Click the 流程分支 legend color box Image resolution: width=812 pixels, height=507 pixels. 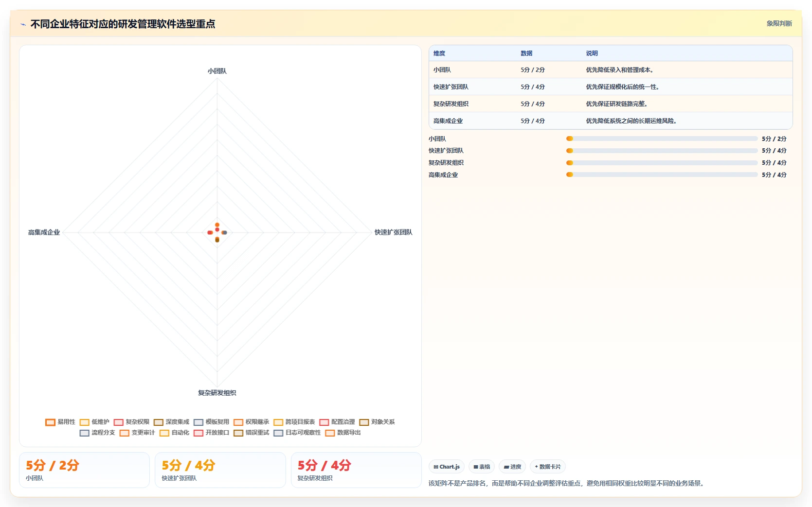(84, 433)
